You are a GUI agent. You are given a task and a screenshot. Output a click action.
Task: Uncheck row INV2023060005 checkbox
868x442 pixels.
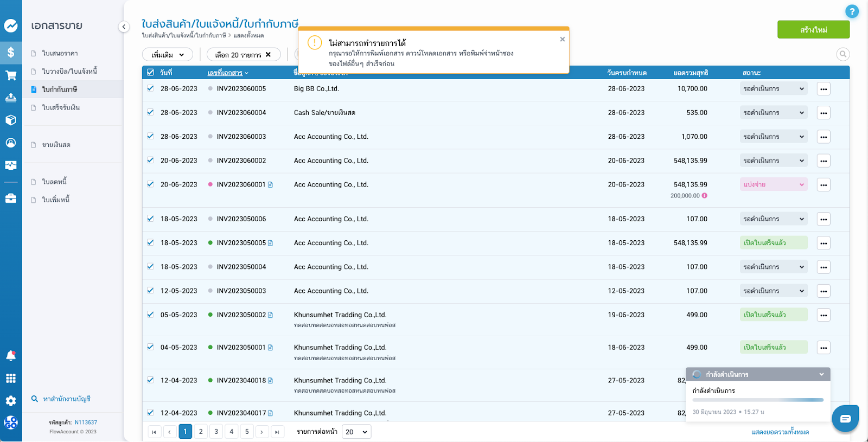(x=150, y=88)
